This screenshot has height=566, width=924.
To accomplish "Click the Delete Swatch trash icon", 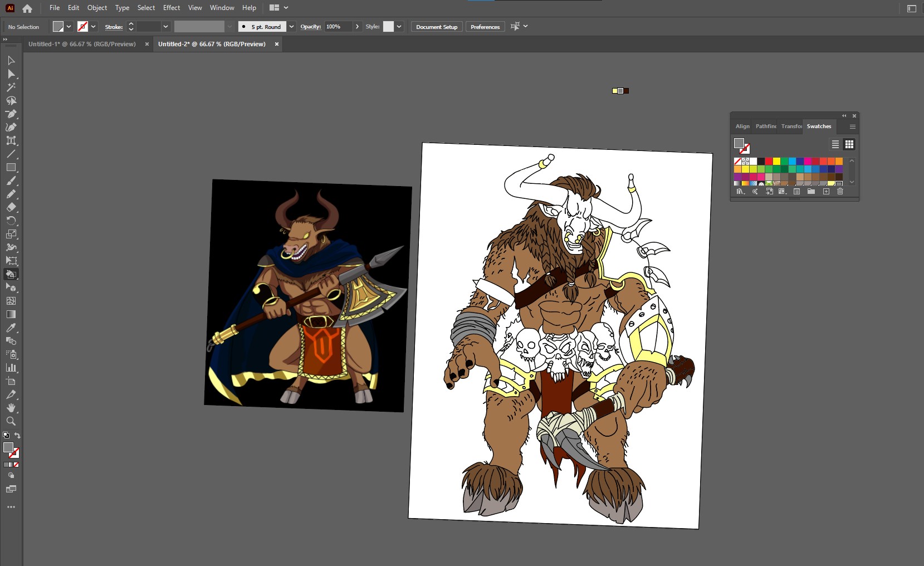I will tap(840, 191).
